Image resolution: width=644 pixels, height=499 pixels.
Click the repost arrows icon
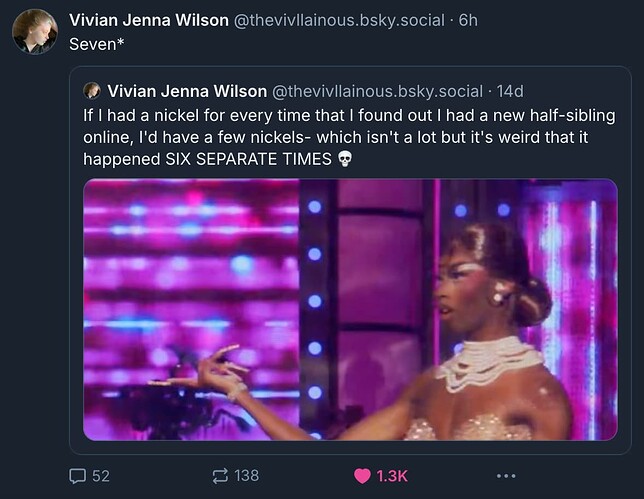coord(221,476)
